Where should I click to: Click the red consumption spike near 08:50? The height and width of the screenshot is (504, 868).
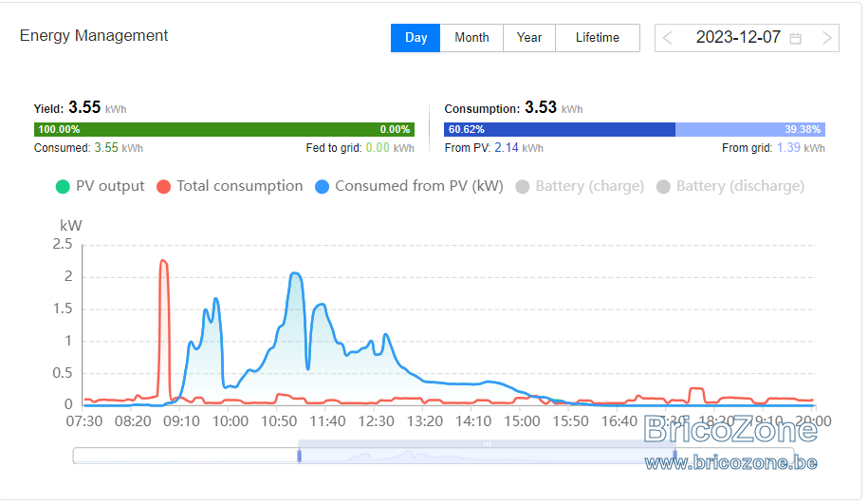coord(163,261)
